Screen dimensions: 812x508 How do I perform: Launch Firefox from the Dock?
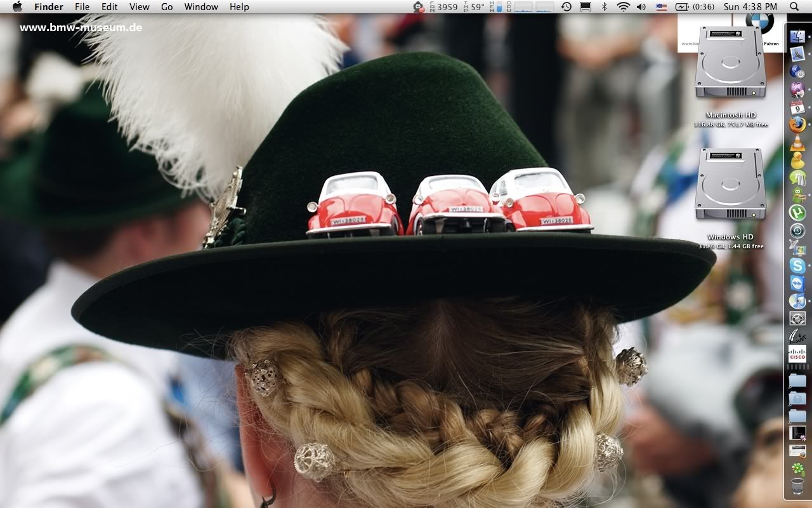coord(797,124)
